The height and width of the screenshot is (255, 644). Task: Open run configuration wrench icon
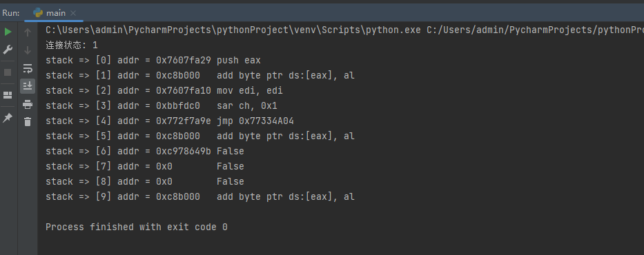coord(8,50)
